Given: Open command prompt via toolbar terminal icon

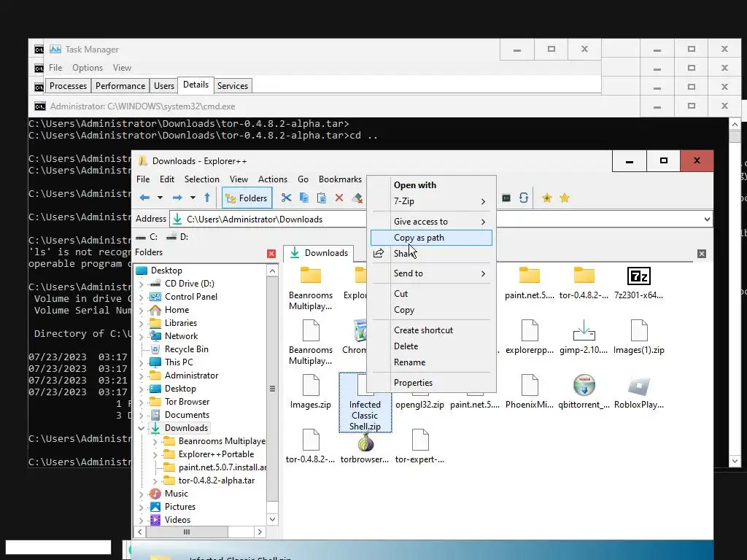Looking at the screenshot, I should click(x=506, y=198).
